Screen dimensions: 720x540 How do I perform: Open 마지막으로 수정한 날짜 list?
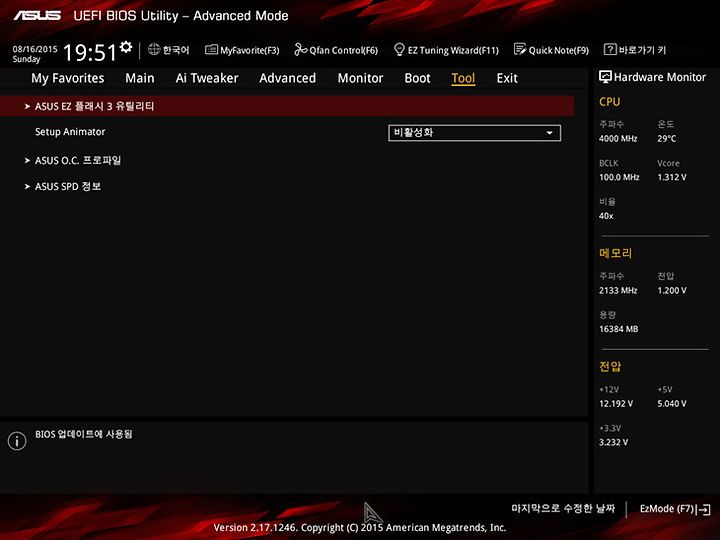(x=563, y=508)
